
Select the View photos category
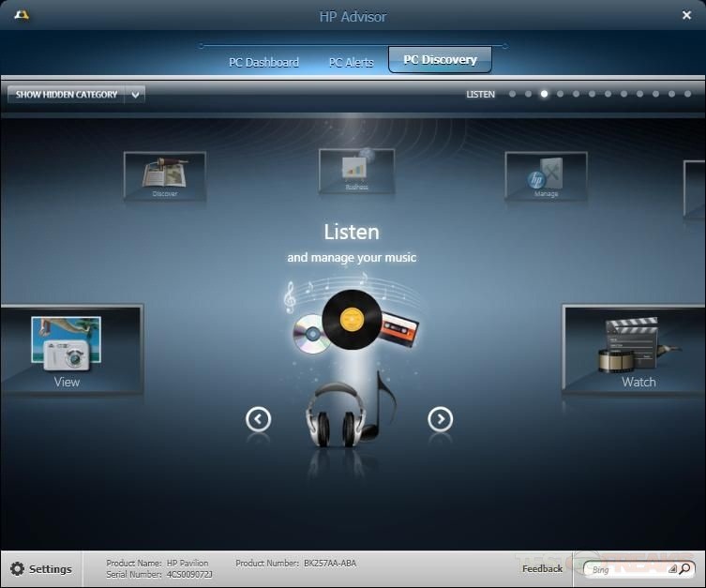pyautogui.click(x=68, y=350)
